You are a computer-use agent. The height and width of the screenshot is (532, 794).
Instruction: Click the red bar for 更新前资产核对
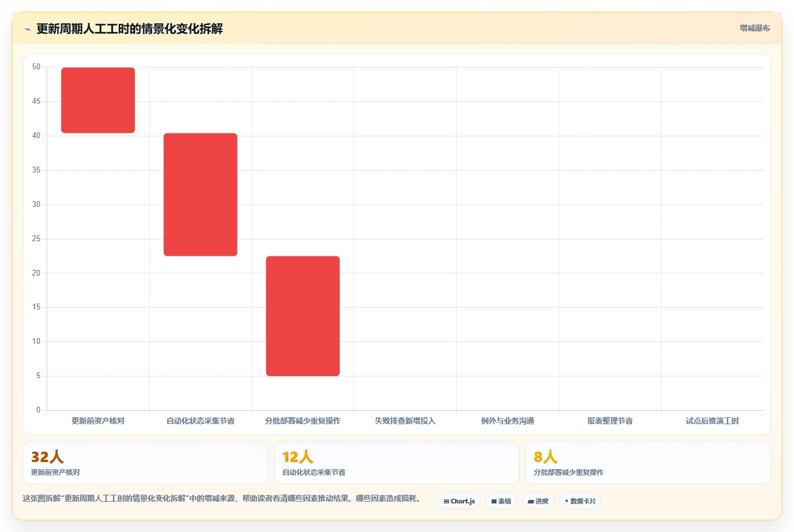click(x=98, y=100)
